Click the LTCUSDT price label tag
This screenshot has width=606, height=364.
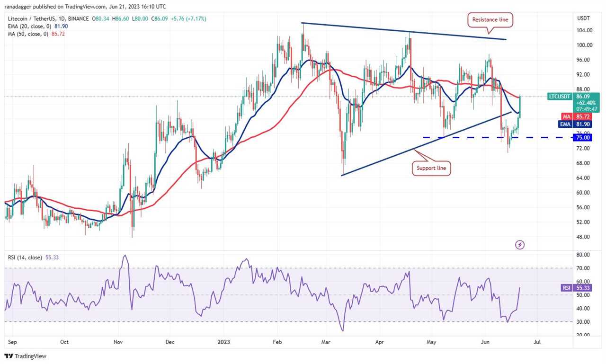coord(559,96)
